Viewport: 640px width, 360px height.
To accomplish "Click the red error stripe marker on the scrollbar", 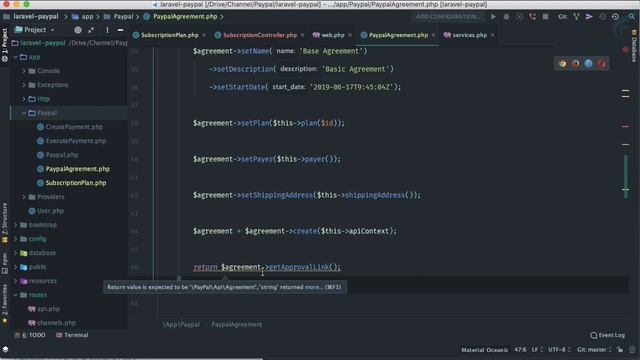I will tap(625, 127).
